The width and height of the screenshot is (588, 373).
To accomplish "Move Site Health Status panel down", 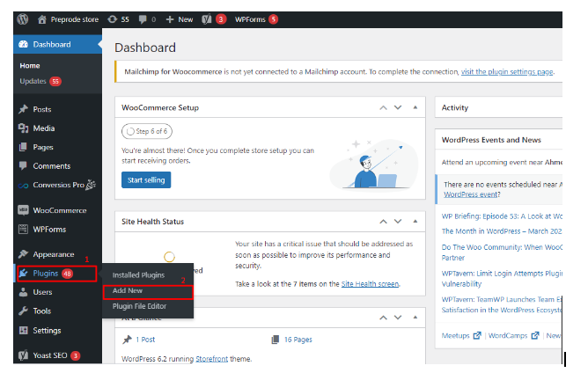I will (x=398, y=222).
